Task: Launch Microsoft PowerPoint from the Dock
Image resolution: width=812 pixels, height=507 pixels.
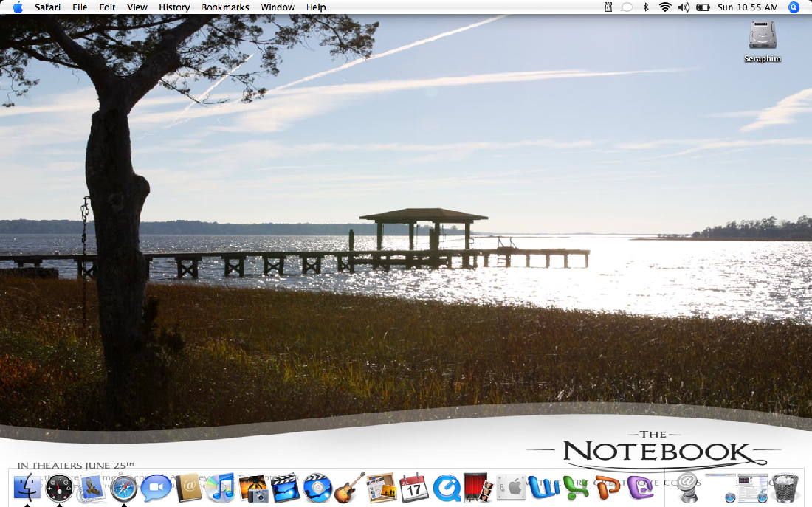Action: click(608, 488)
